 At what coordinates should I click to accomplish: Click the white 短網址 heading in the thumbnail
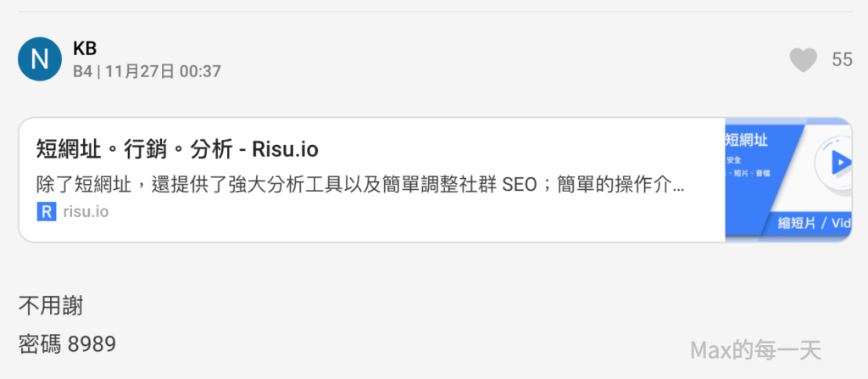pos(748,139)
